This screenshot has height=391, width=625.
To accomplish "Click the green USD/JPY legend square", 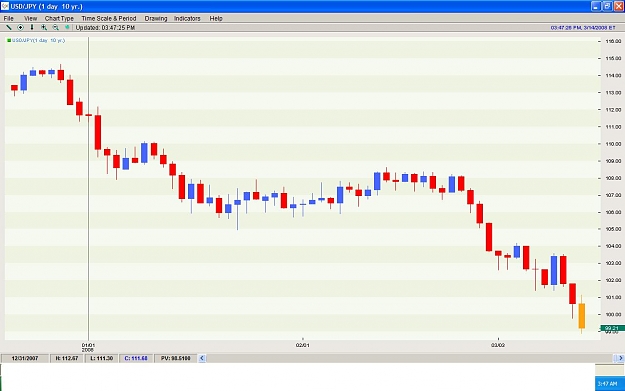I will coord(9,40).
